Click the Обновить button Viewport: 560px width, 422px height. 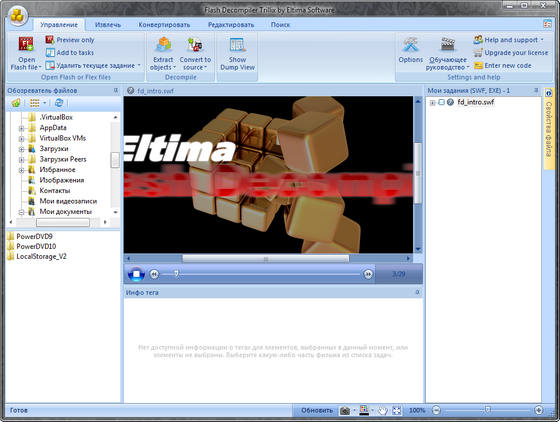click(316, 411)
